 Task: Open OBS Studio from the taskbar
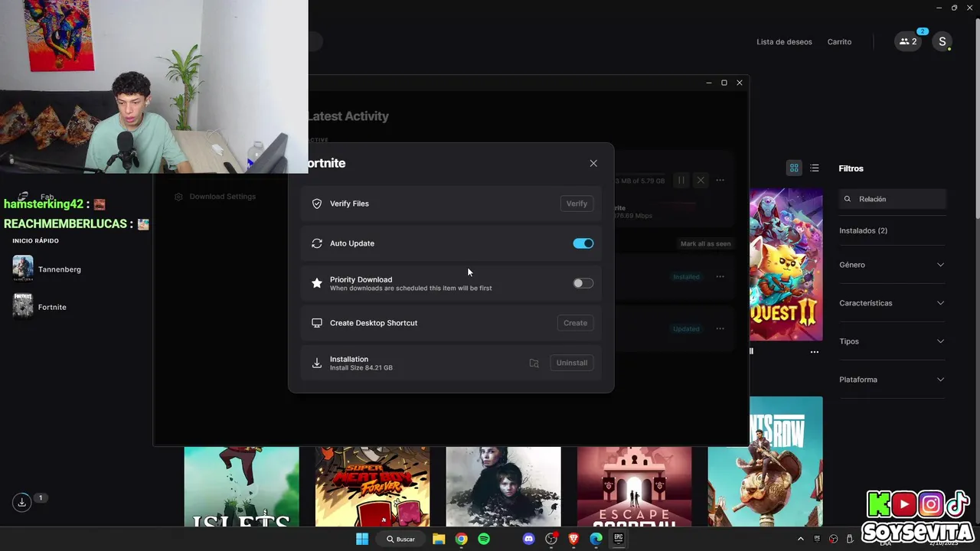pyautogui.click(x=551, y=539)
